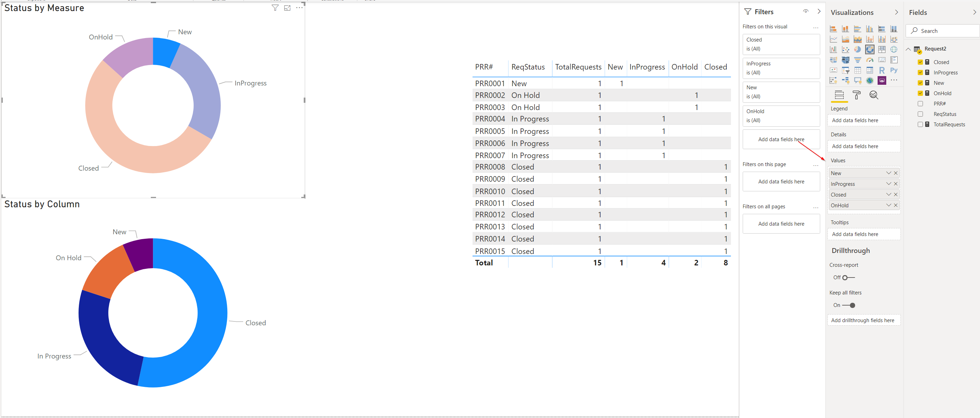Screen dimensions: 980x418
Task: Select the stacked bar chart visualization
Action: [x=833, y=29]
